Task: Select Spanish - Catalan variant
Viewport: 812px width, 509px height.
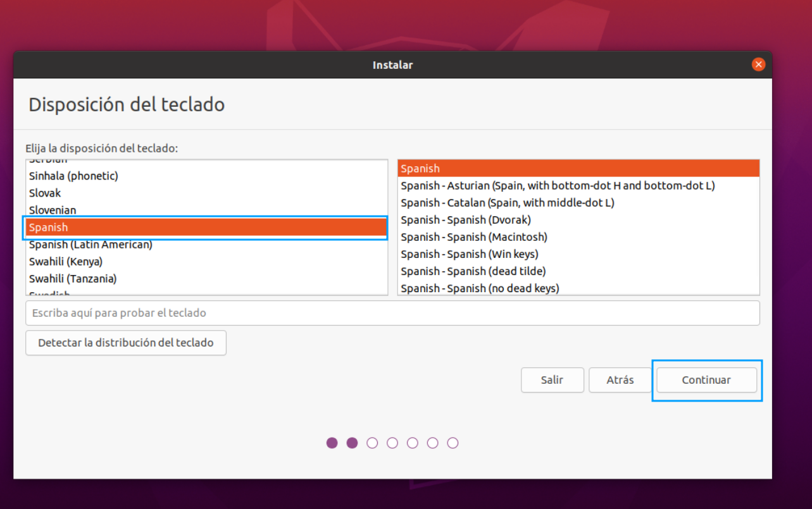Action: tap(578, 202)
